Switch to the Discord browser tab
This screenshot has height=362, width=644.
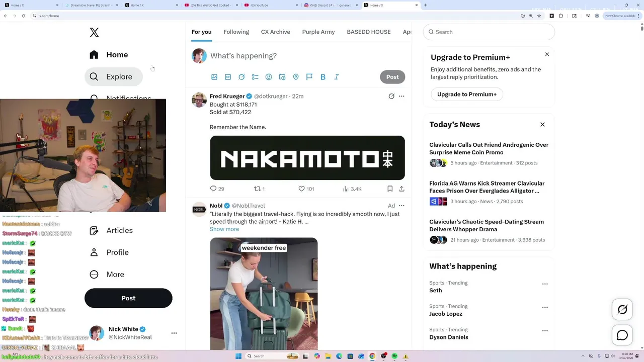[x=332, y=5]
